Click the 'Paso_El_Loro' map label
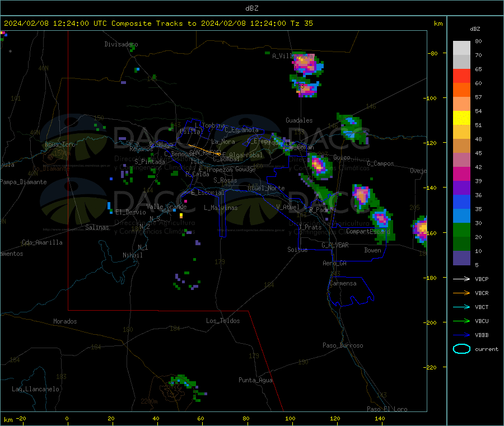This screenshot has width=504, height=426. (387, 409)
